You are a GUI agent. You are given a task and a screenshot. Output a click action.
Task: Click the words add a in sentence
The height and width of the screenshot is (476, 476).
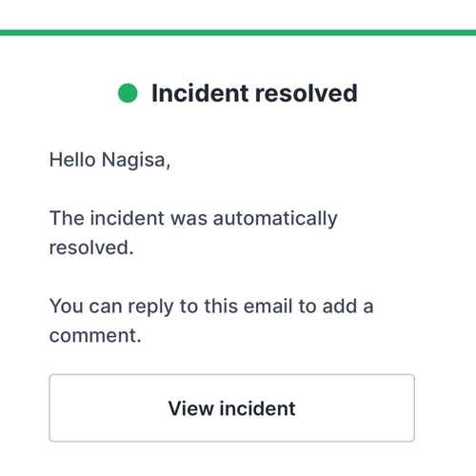click(x=347, y=307)
